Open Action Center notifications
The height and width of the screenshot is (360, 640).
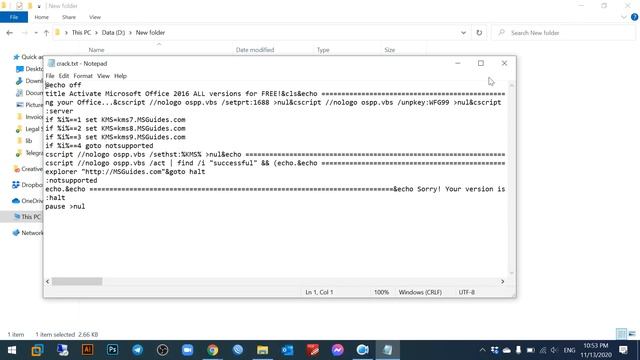tap(623, 350)
